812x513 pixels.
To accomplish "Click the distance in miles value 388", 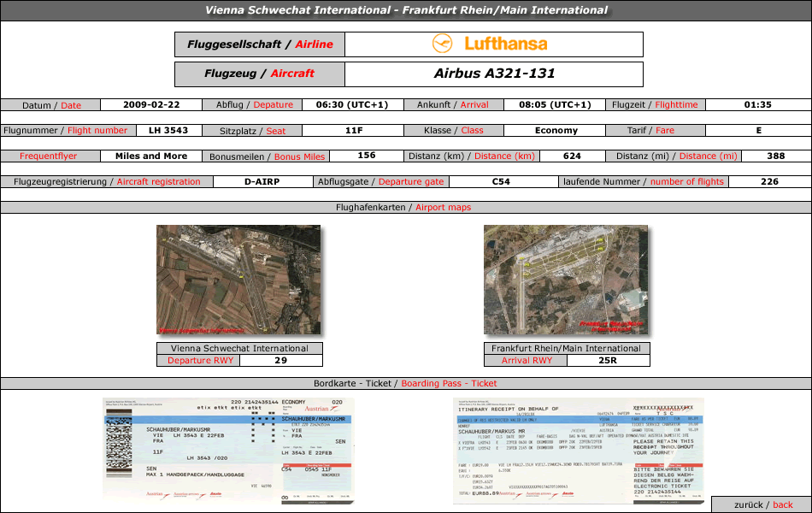I will point(776,156).
